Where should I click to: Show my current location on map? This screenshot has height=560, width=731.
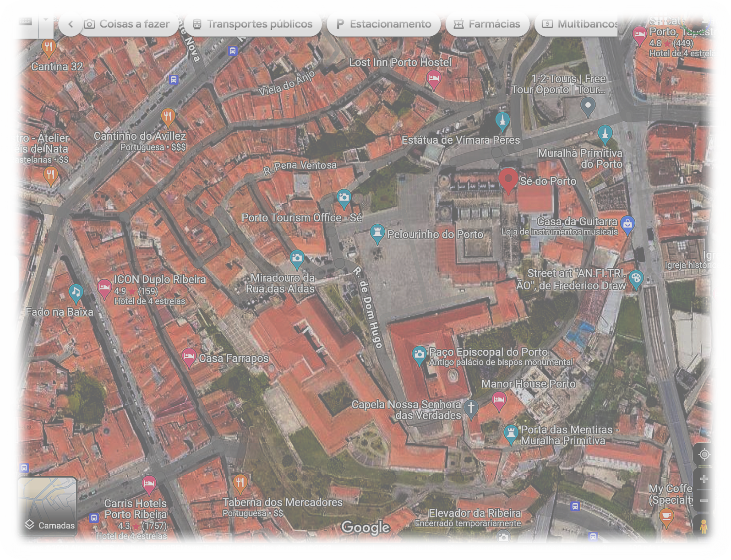click(704, 454)
